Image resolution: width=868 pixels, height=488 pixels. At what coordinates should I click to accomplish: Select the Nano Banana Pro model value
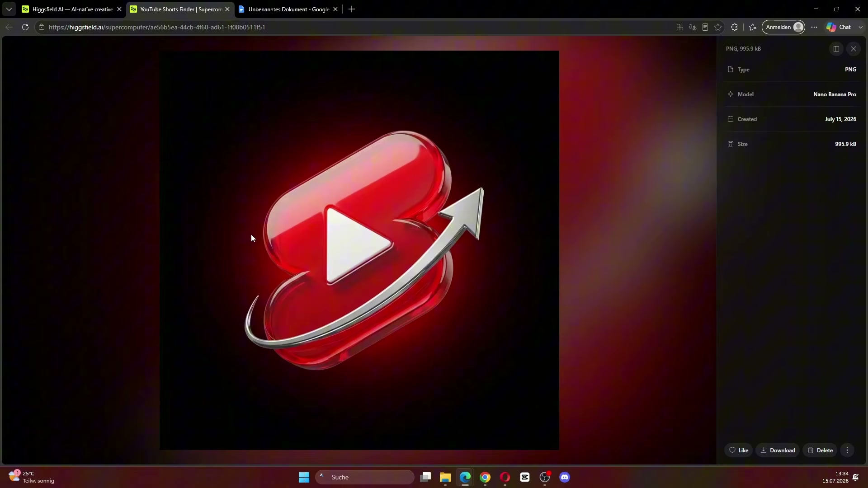835,94
